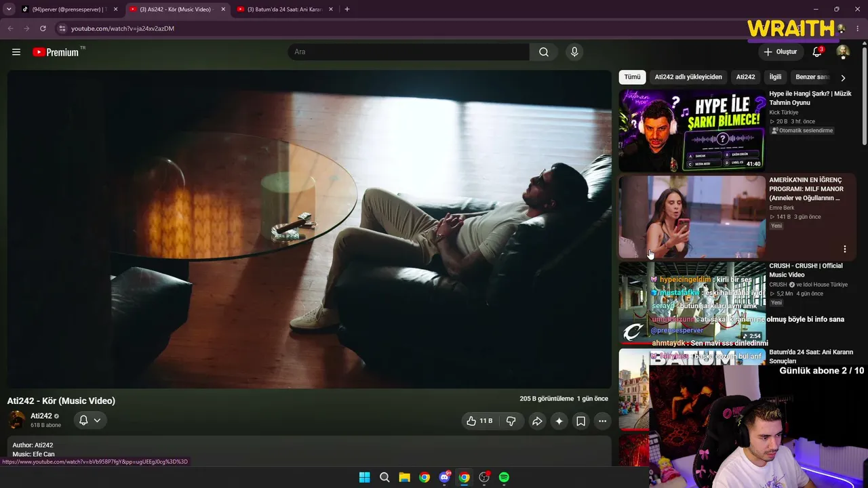This screenshot has width=868, height=488.
Task: Select the İlgili filter chip
Action: click(775, 77)
